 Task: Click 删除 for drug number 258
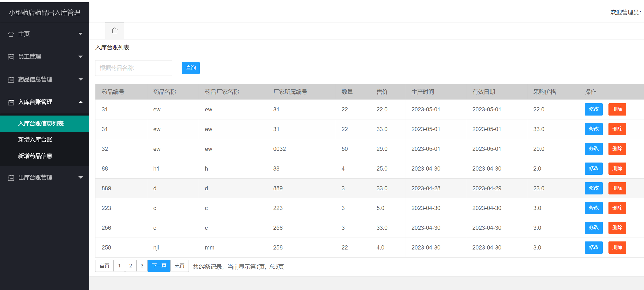(617, 247)
